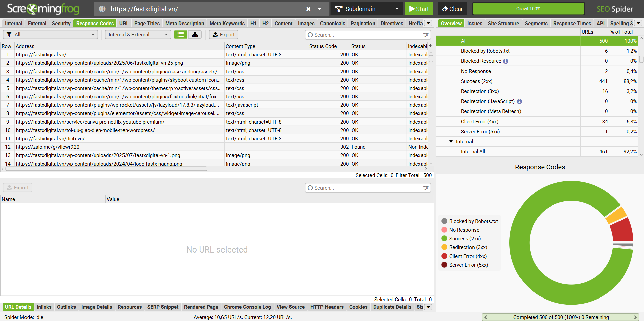Viewport: 644px width, 321px height.
Task: Click the Blocked Resource info icon
Action: pos(506,61)
